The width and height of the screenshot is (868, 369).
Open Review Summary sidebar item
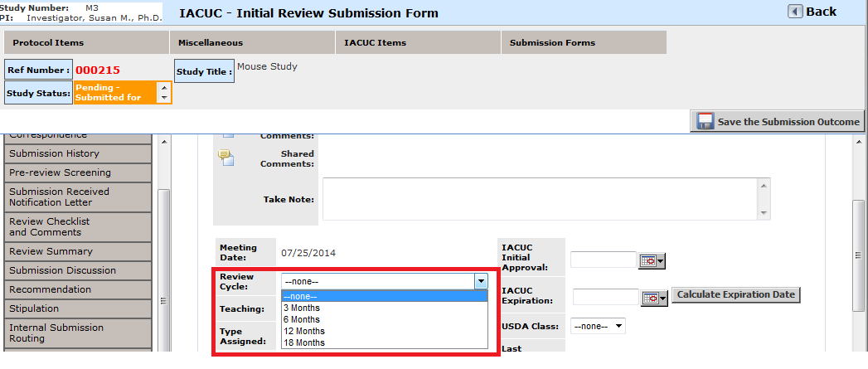(x=77, y=251)
